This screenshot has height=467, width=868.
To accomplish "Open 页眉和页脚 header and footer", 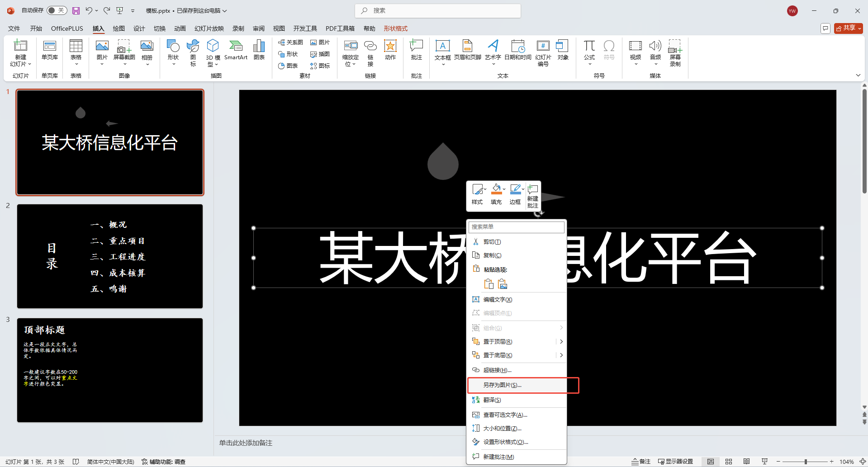I will [x=467, y=50].
